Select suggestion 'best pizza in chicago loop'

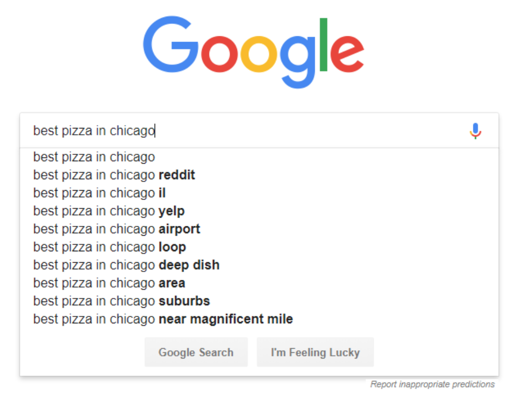[109, 247]
